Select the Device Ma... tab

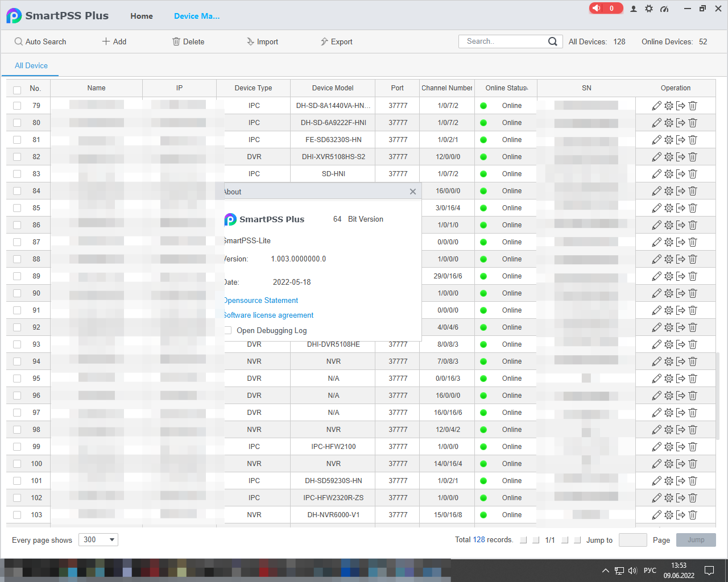(197, 16)
